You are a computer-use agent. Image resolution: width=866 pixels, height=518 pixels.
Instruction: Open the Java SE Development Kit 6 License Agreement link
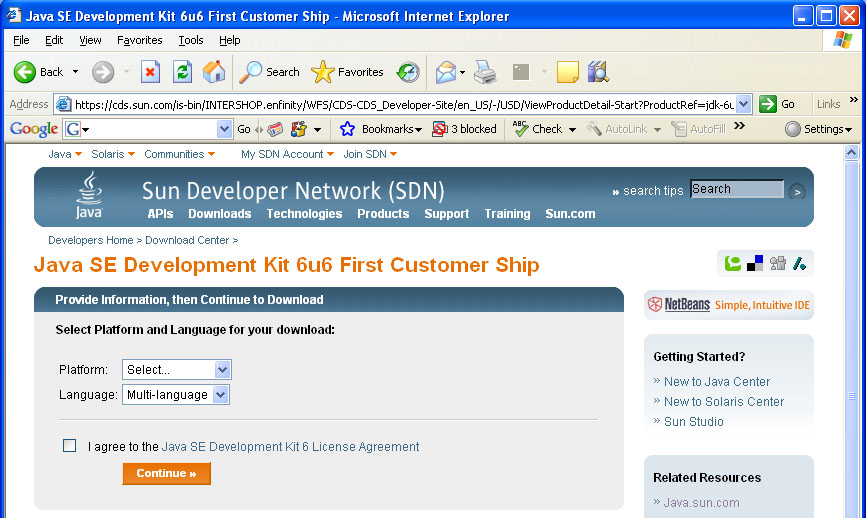tap(290, 446)
